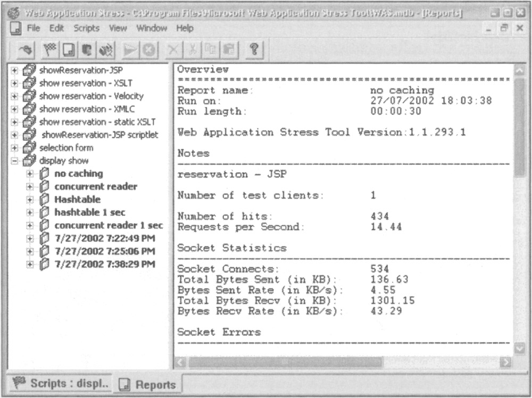
Task: Open the Scripts menu
Action: (86, 28)
